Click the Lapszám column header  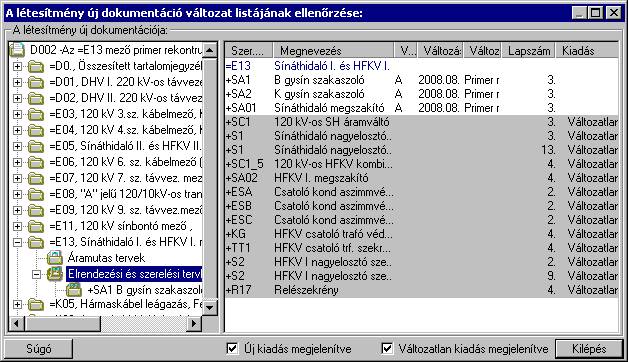point(529,50)
